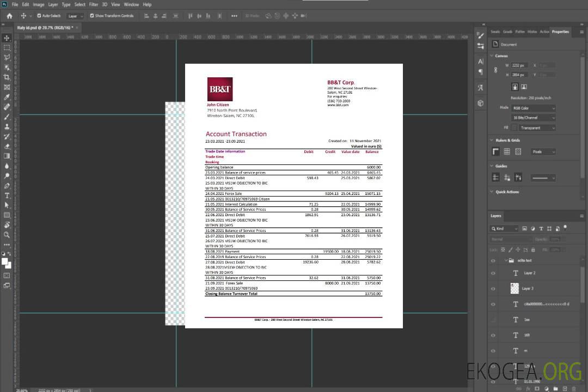Select the Brush tool
The image size is (588, 392).
7,117
